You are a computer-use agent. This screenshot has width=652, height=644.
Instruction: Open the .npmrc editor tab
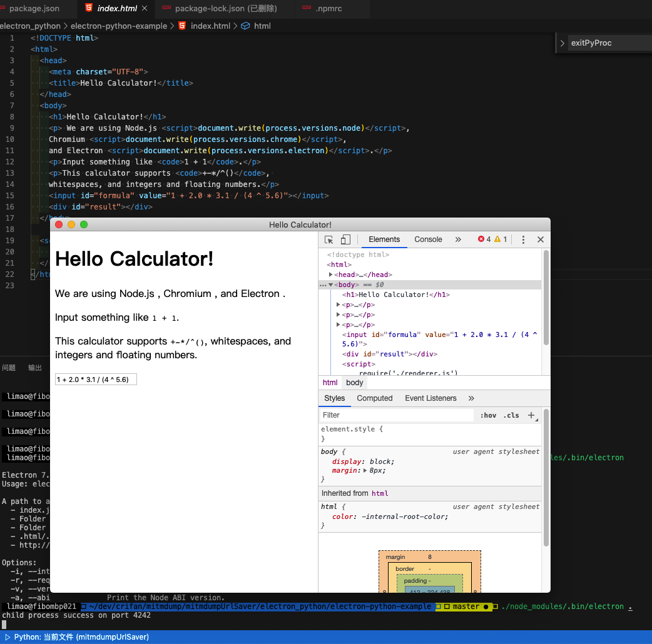329,8
